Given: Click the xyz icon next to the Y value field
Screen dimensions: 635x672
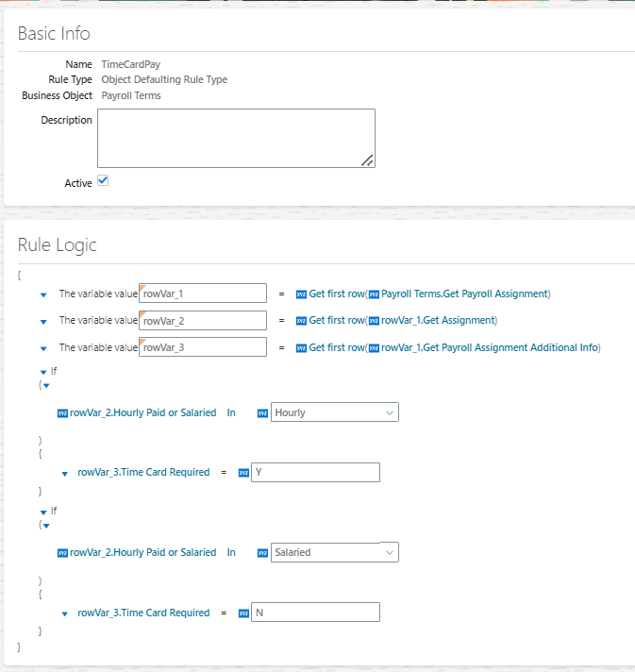Looking at the screenshot, I should 243,473.
